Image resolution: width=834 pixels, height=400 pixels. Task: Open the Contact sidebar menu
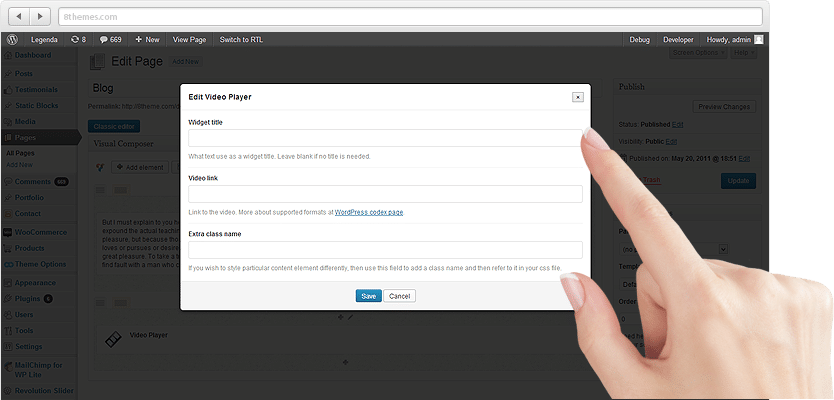pos(38,214)
